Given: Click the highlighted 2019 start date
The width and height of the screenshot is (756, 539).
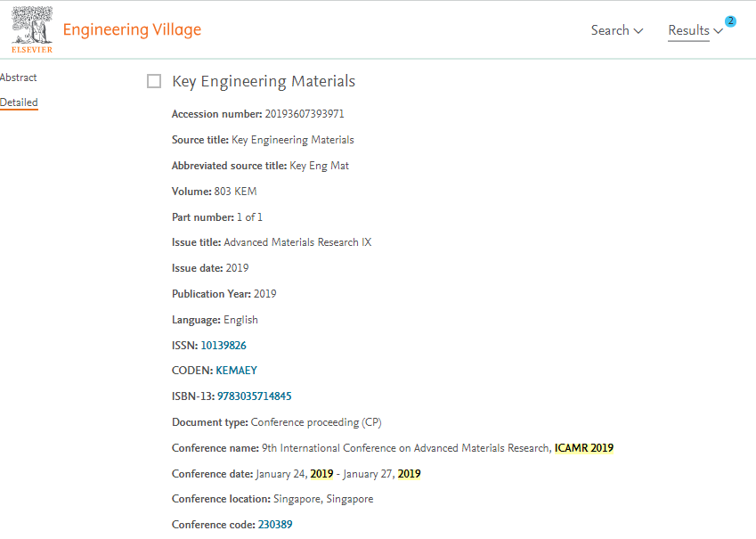Looking at the screenshot, I should point(321,474).
